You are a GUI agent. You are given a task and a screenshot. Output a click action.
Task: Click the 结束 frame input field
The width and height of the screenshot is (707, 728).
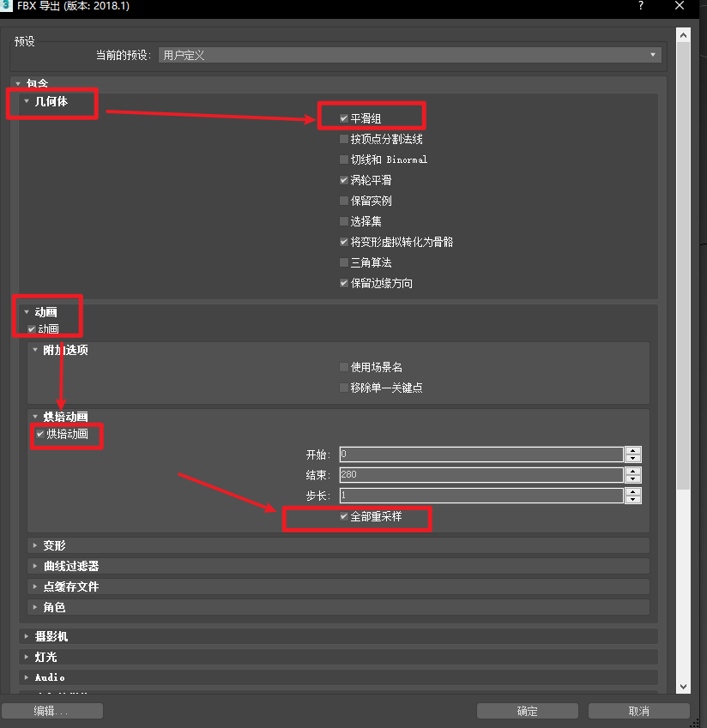pyautogui.click(x=481, y=474)
